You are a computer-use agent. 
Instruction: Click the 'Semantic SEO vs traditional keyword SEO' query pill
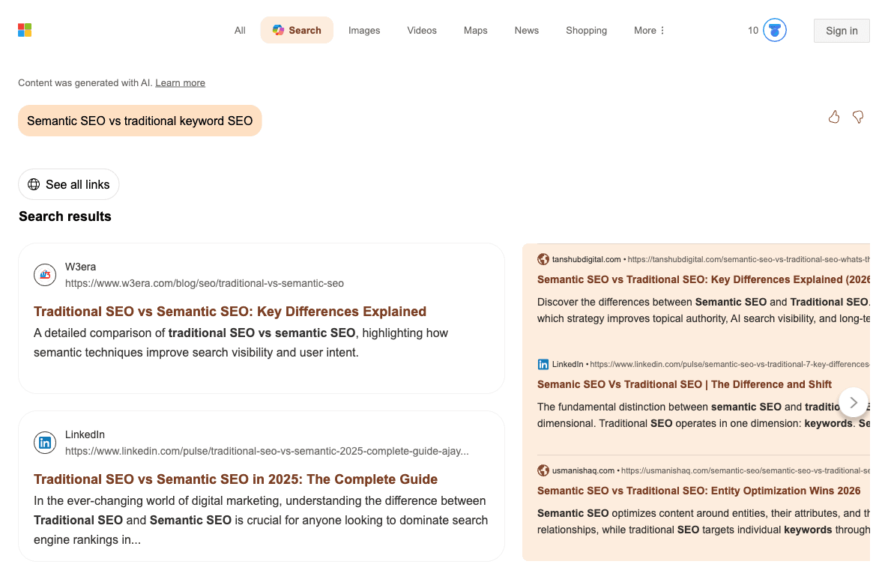coord(140,121)
